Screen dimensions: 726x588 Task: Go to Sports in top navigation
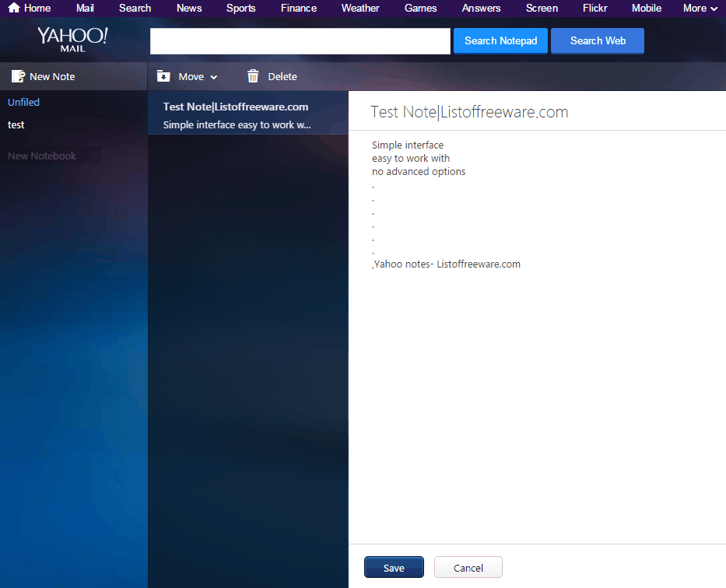[x=240, y=8]
